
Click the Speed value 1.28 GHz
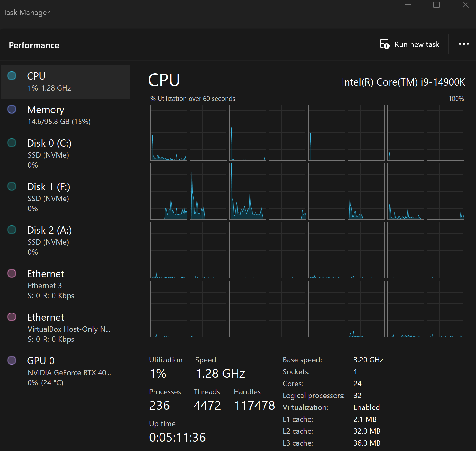point(220,374)
